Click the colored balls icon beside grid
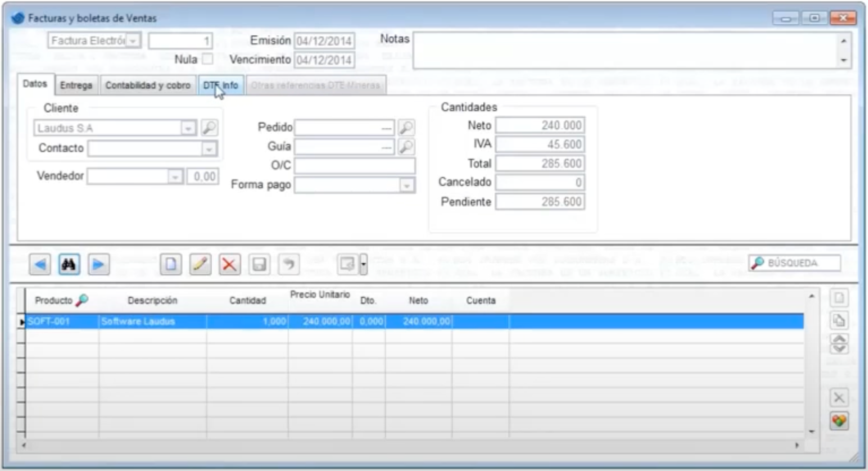This screenshot has height=471, width=868. (x=839, y=421)
